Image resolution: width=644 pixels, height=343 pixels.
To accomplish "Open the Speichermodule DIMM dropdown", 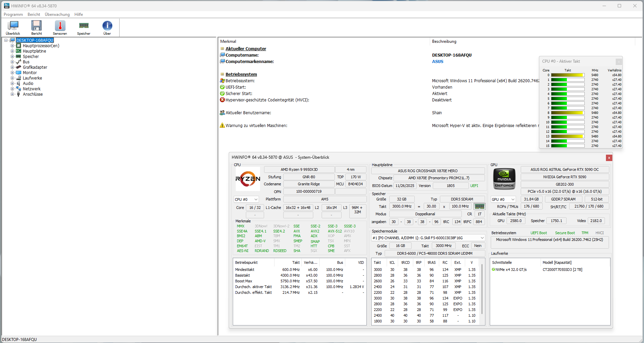I will coord(428,238).
